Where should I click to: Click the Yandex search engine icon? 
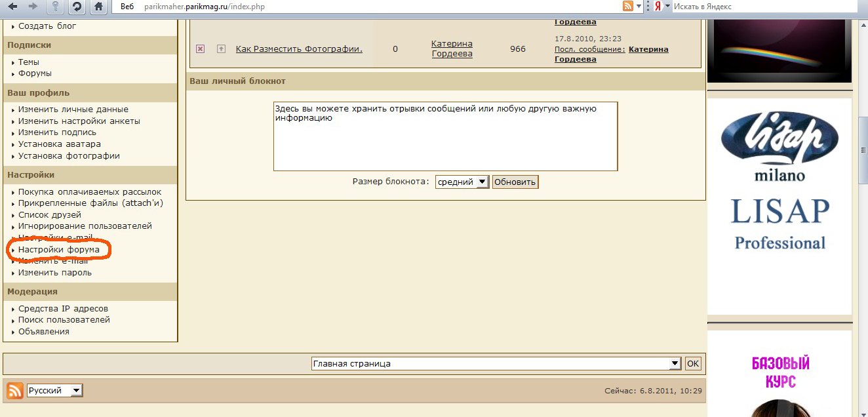(x=657, y=7)
